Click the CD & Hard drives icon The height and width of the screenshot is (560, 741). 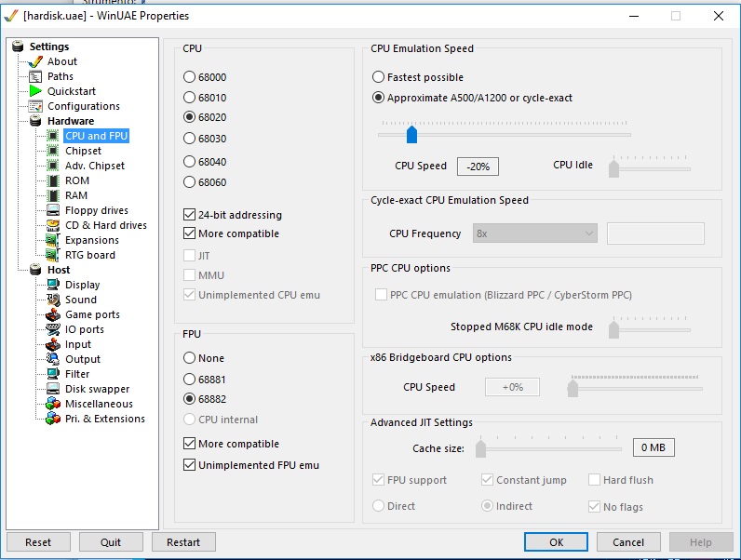(x=53, y=225)
